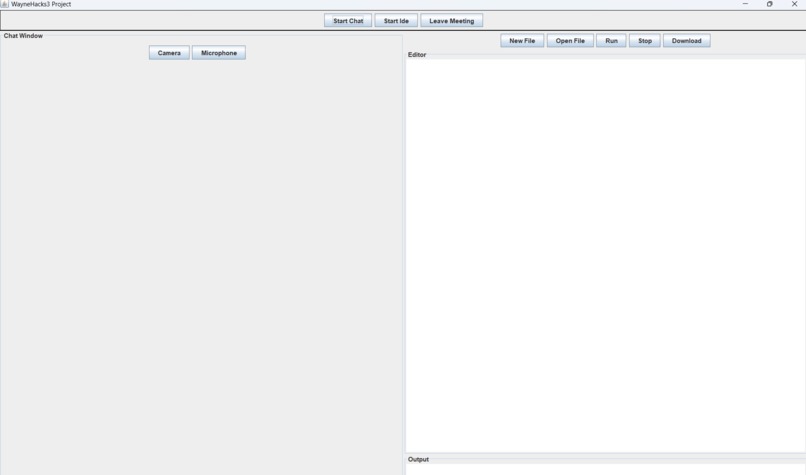
Task: Stop the running program
Action: click(645, 41)
